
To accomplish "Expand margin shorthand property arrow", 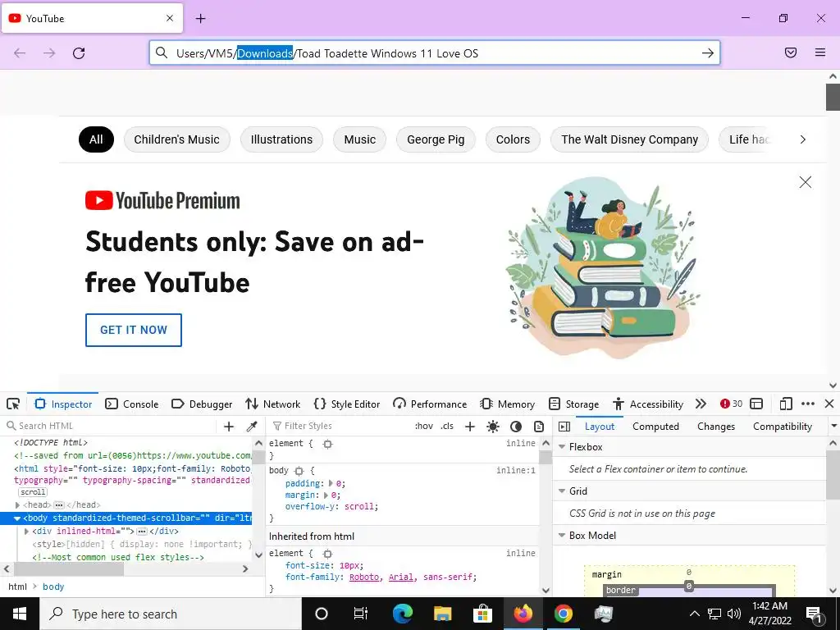I will (x=326, y=495).
